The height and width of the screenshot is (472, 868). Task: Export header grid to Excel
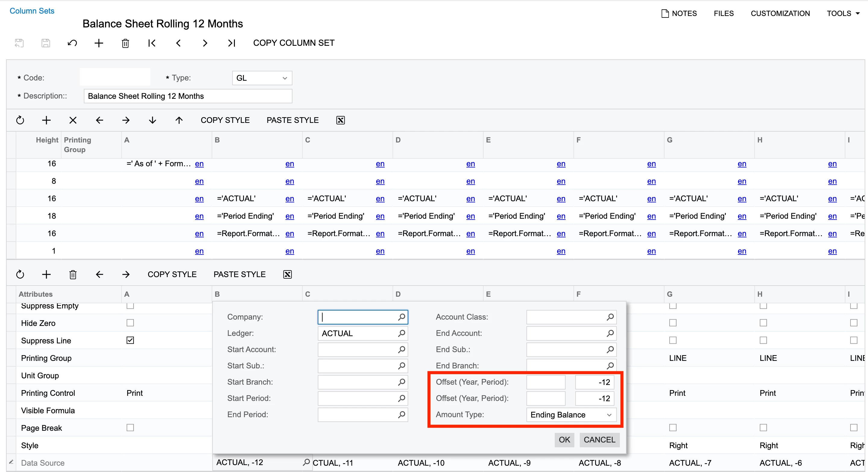pos(340,120)
